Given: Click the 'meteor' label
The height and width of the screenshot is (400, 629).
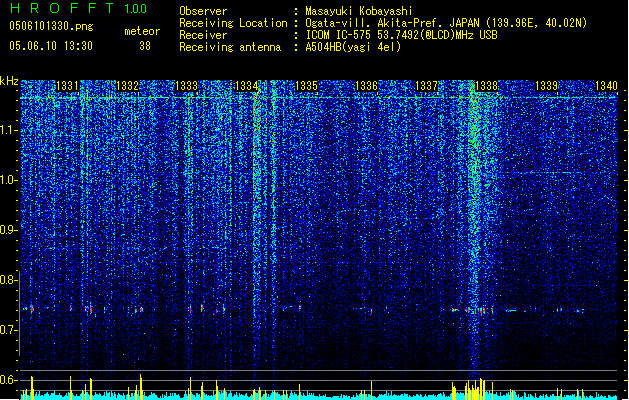Looking at the screenshot, I should [x=142, y=31].
